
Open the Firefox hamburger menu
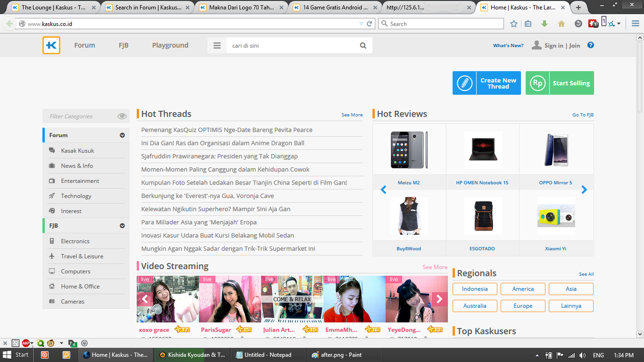[x=635, y=24]
